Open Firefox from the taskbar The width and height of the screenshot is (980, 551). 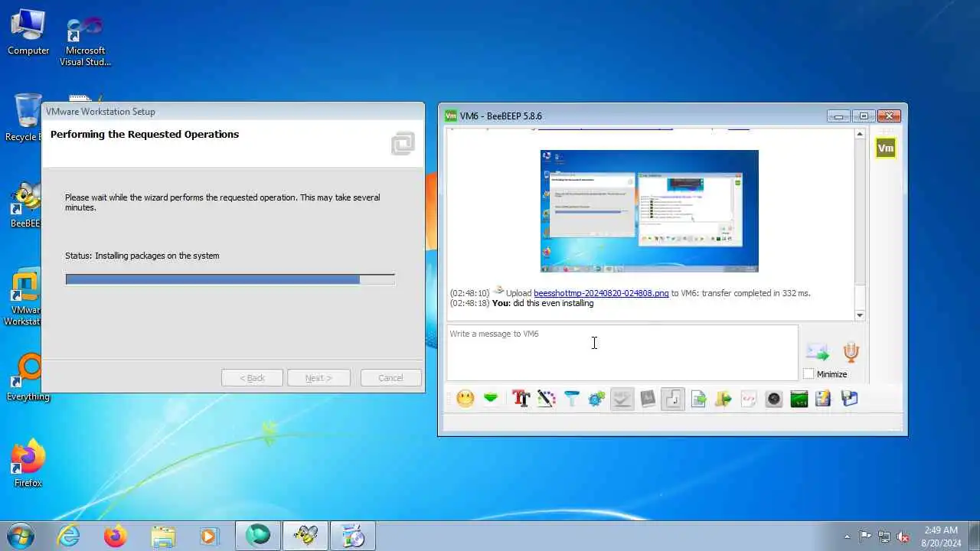coord(116,536)
